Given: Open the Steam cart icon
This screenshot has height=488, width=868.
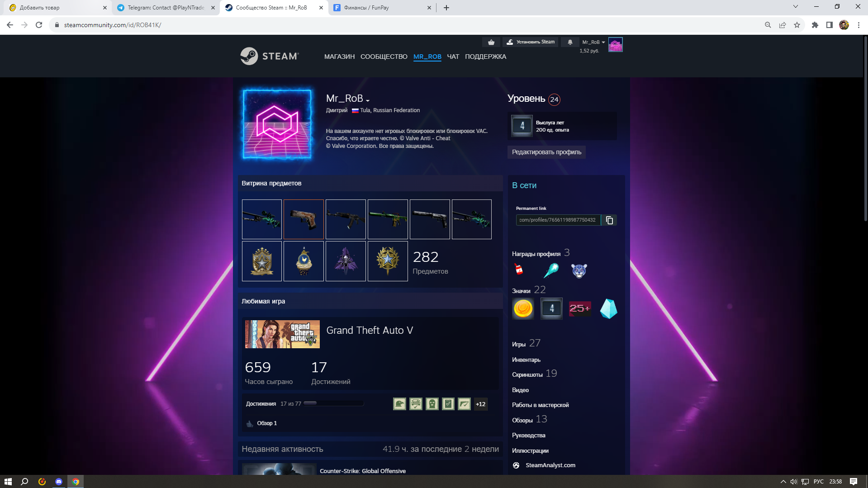Looking at the screenshot, I should pos(491,42).
